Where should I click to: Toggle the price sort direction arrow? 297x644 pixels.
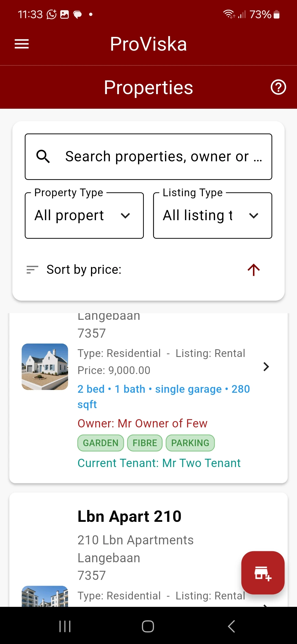point(254,270)
